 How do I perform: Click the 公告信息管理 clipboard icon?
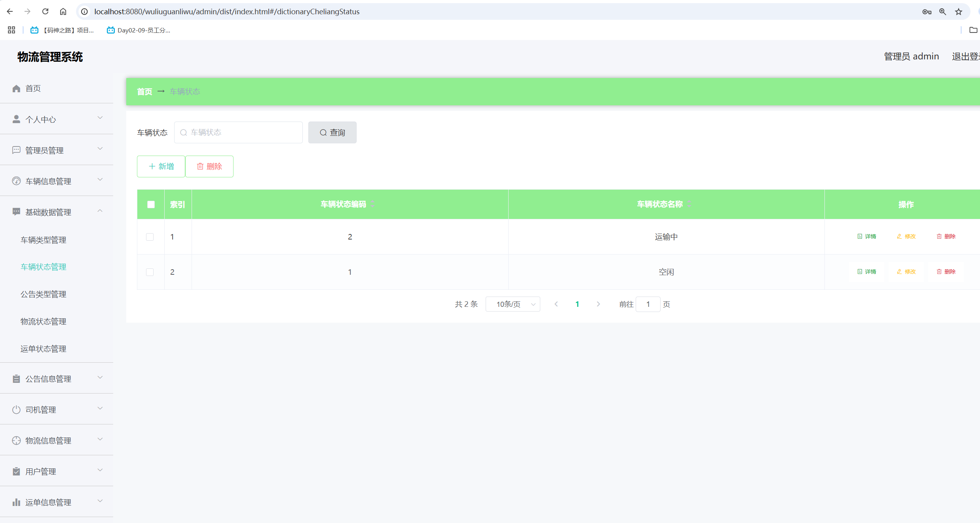click(16, 379)
